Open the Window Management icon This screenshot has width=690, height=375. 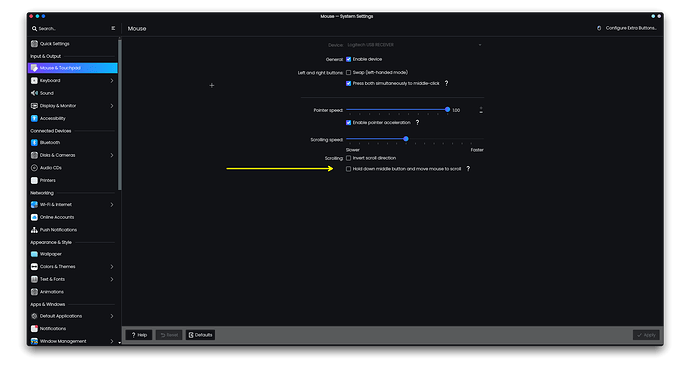pos(34,341)
